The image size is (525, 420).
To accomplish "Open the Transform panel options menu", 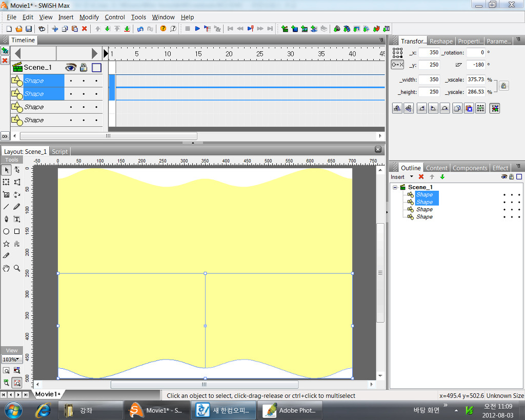I will pos(519,39).
